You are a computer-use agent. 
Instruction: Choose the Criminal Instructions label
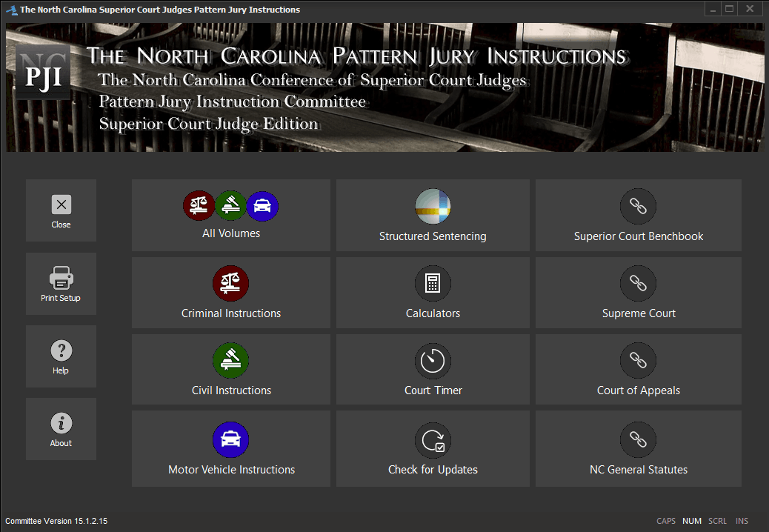pyautogui.click(x=231, y=313)
